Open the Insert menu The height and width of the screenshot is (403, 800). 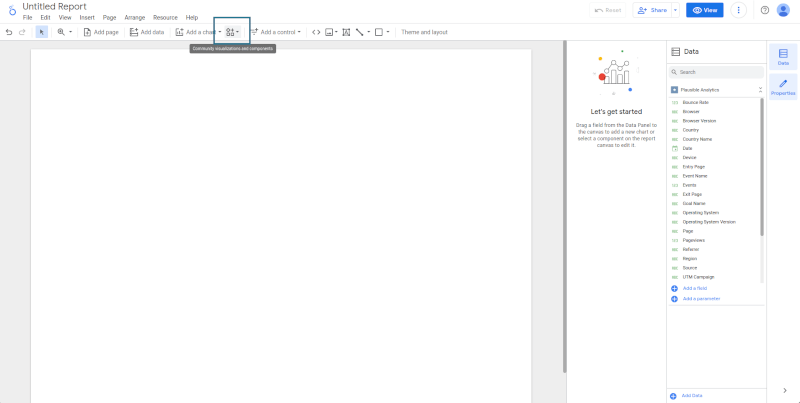tap(87, 17)
